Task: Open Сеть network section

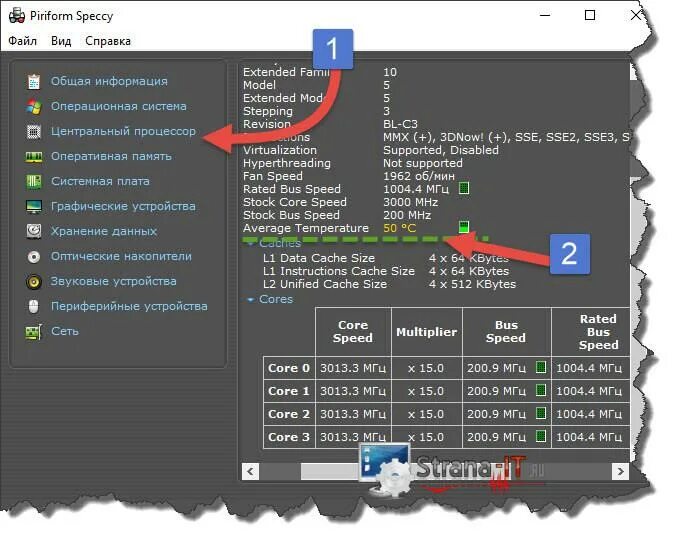Action: [65, 331]
